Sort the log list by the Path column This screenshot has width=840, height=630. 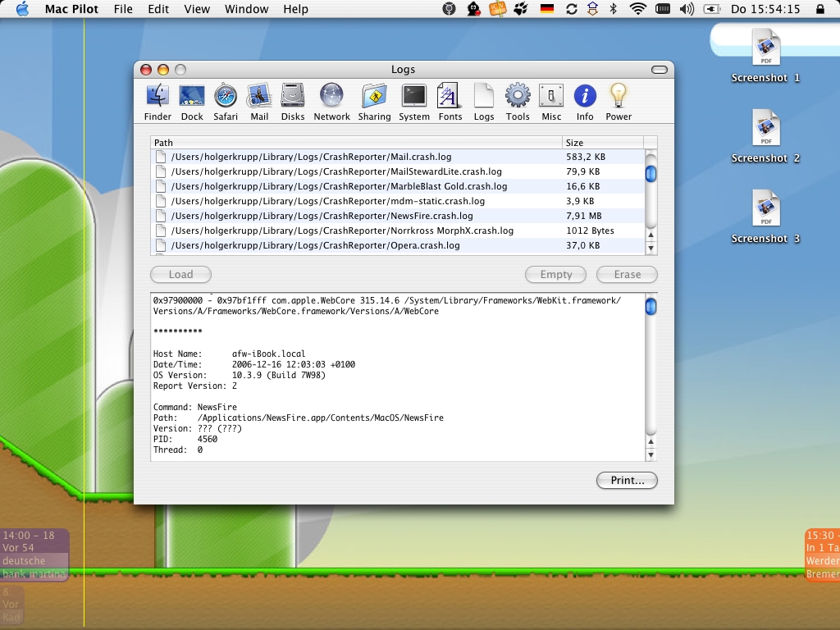356,143
